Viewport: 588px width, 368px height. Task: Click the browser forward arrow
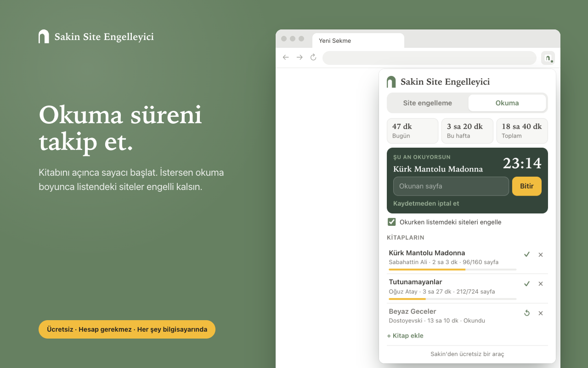(300, 57)
